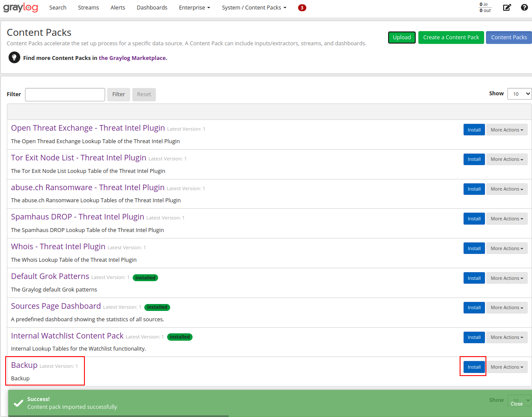This screenshot has width=532, height=417.
Task: Click 'The Graylog default Grok patterns' description
Action: pos(54,290)
